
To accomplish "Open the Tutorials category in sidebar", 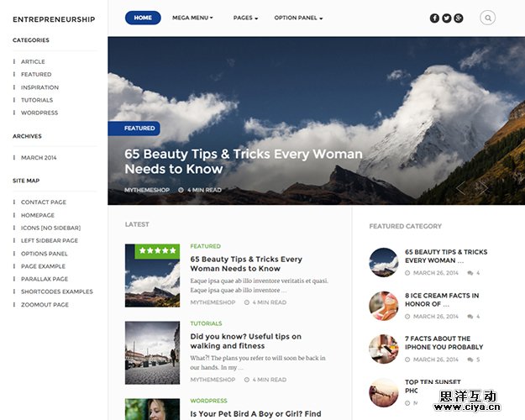I will coord(37,100).
